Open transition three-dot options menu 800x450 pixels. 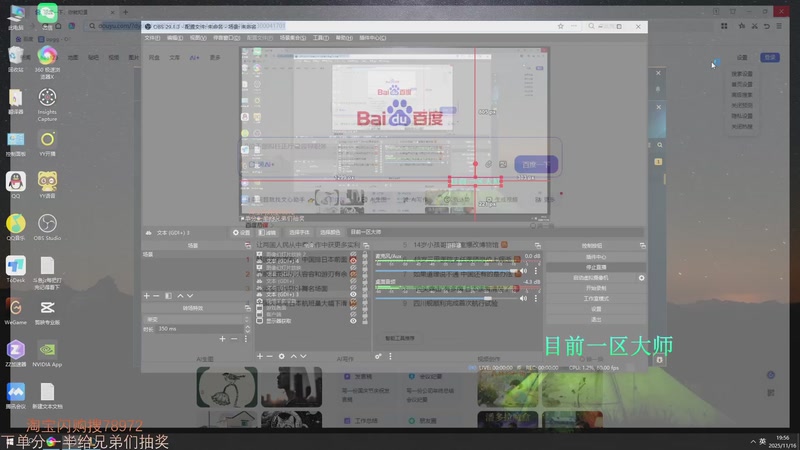pyautogui.click(x=245, y=339)
